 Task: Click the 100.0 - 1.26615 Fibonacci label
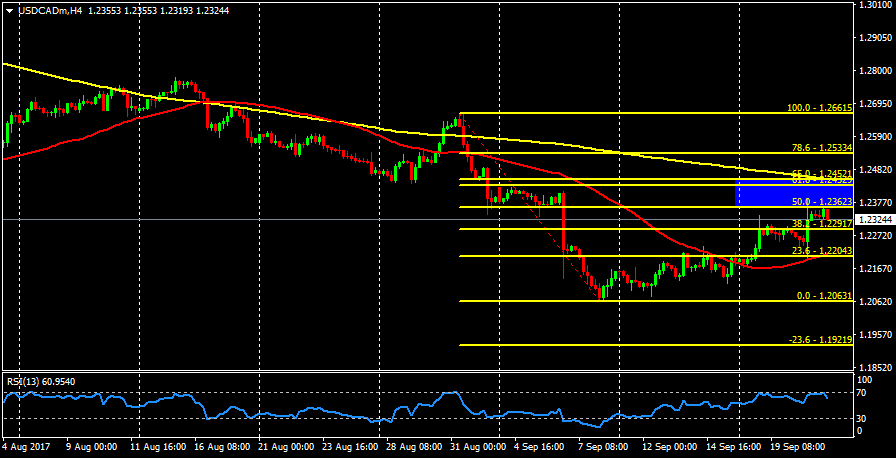tap(820, 108)
